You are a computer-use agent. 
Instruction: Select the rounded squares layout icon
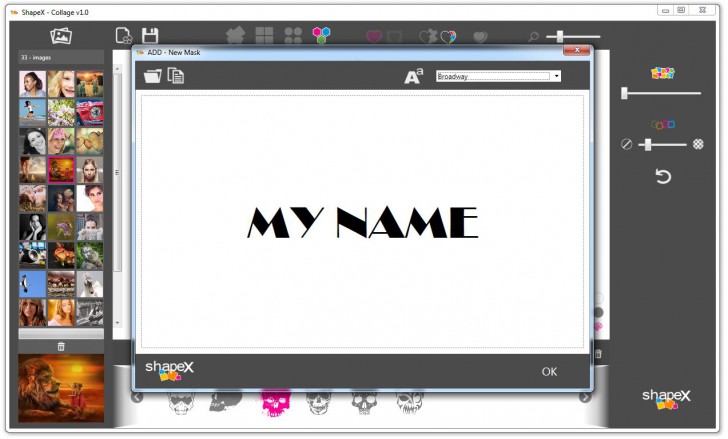click(293, 35)
